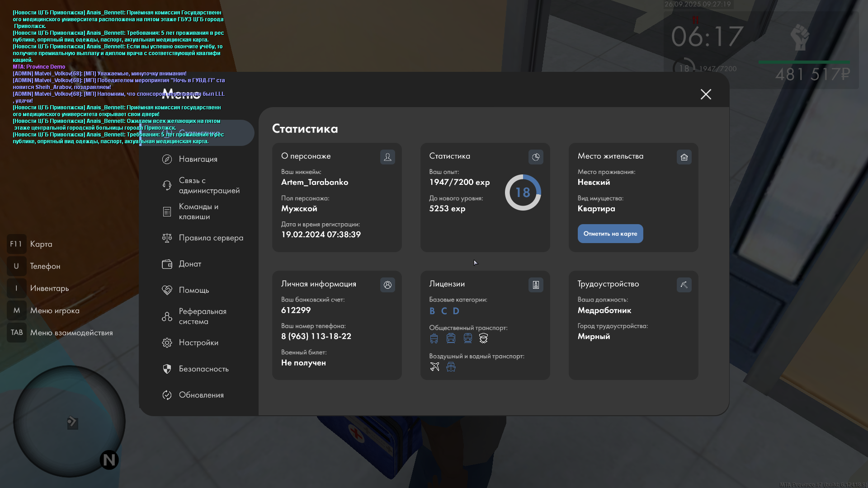Go to Команды и клавиши section
This screenshot has width=868, height=488.
pos(198,211)
